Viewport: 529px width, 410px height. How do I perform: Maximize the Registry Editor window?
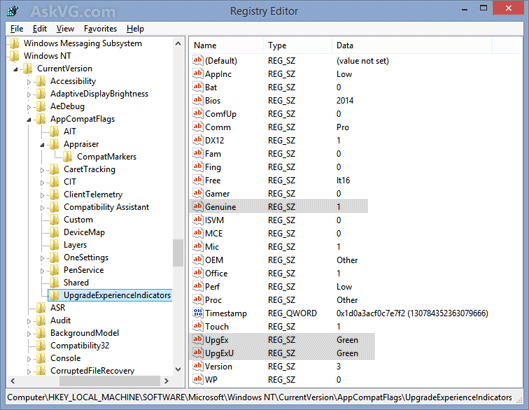pos(483,8)
